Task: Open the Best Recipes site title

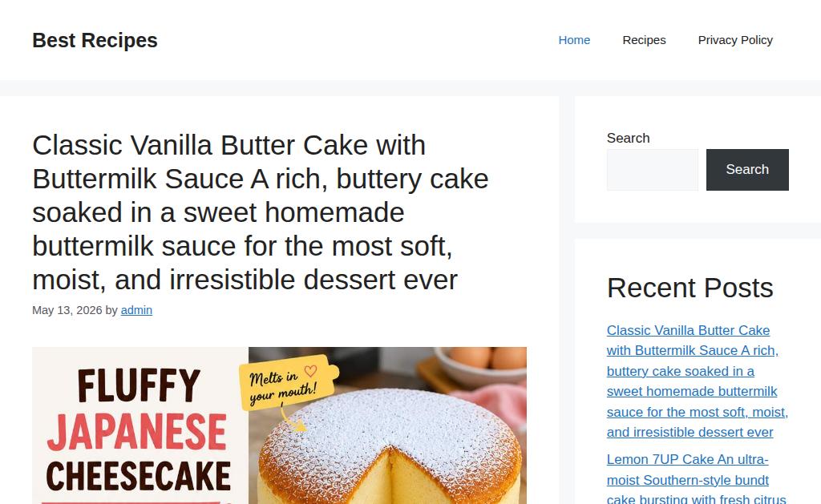Action: (x=95, y=40)
